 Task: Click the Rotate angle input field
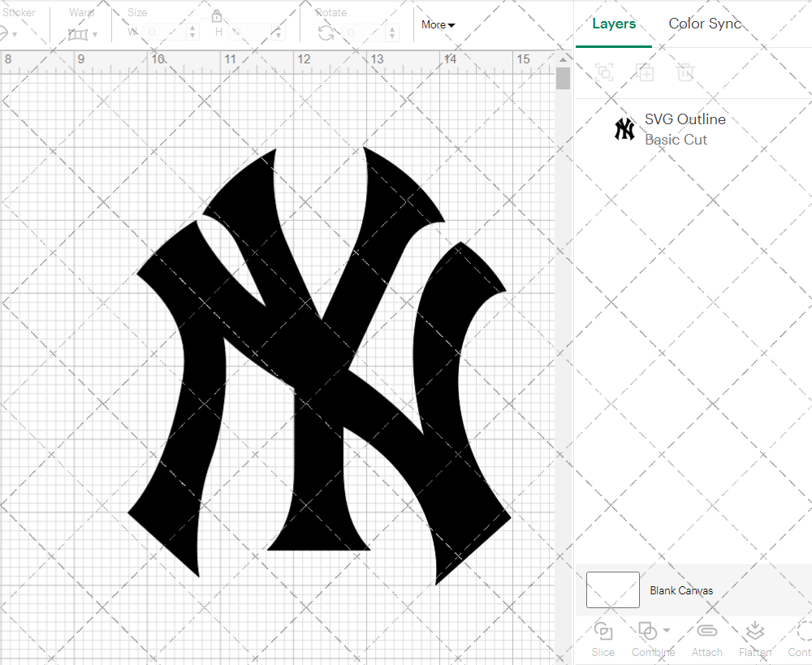(x=365, y=32)
